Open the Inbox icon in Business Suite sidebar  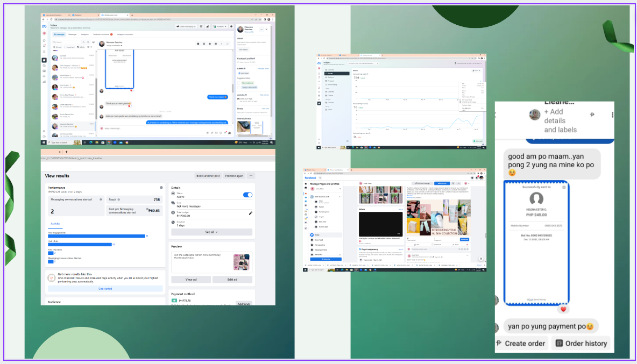click(44, 60)
